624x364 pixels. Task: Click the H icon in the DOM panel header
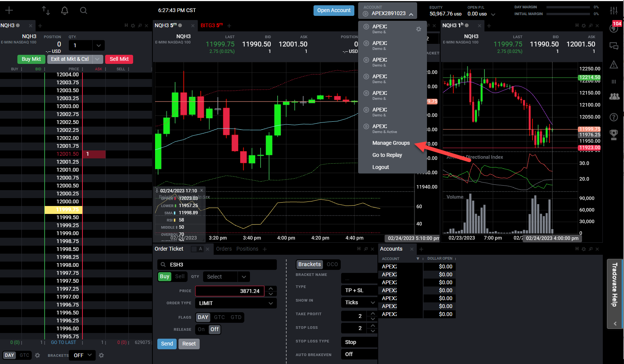(x=126, y=26)
